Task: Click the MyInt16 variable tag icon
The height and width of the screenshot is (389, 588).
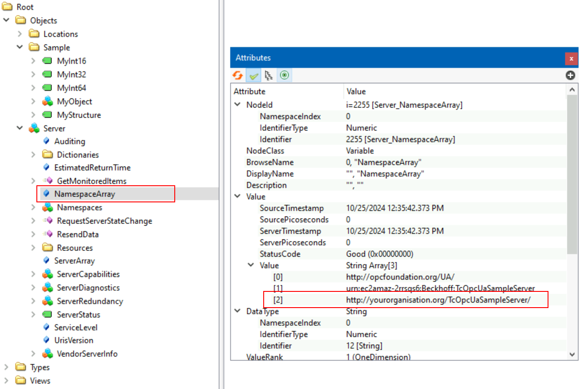Action: [47, 61]
